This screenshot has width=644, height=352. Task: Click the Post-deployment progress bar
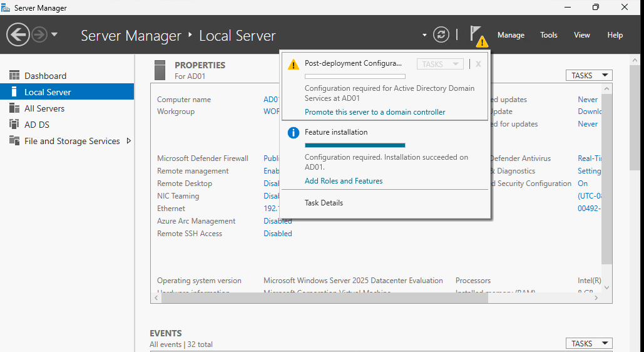point(355,76)
